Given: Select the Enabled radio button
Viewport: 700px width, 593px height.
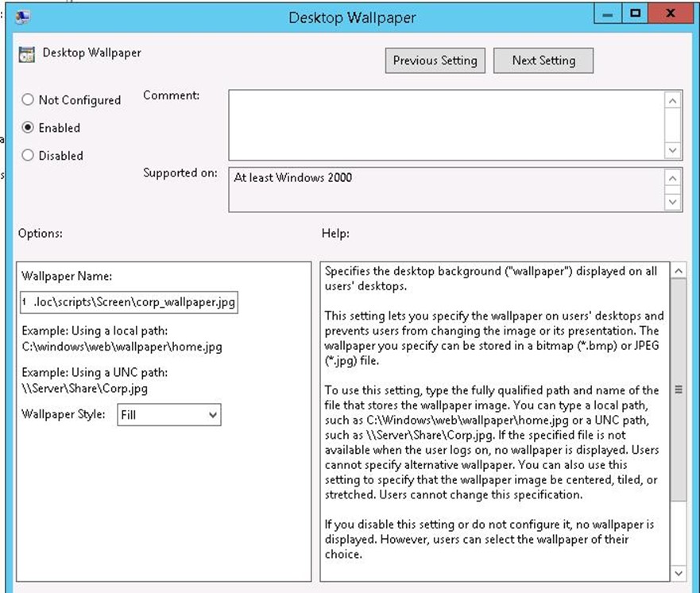Looking at the screenshot, I should 27,128.
